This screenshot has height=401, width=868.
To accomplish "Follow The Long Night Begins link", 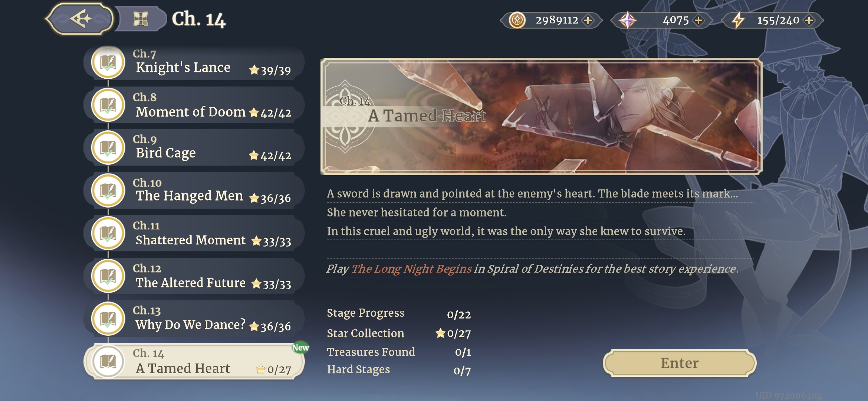I will 411,269.
